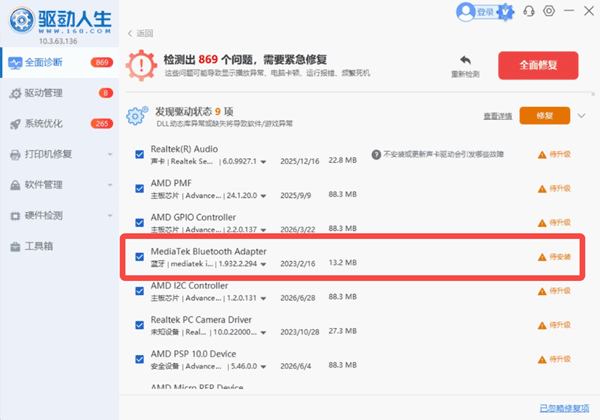
Task: Click the user avatar login icon
Action: tap(465, 12)
